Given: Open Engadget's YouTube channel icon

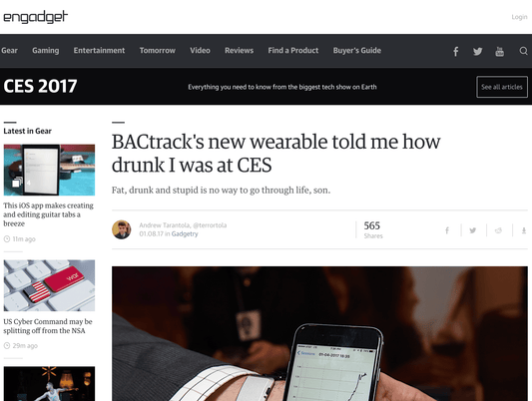Looking at the screenshot, I should [x=499, y=51].
